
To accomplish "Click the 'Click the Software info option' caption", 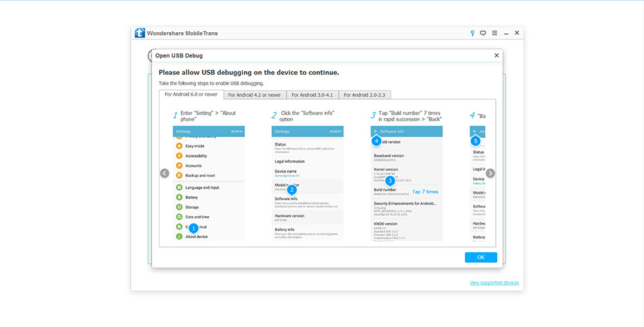I will coord(307,116).
